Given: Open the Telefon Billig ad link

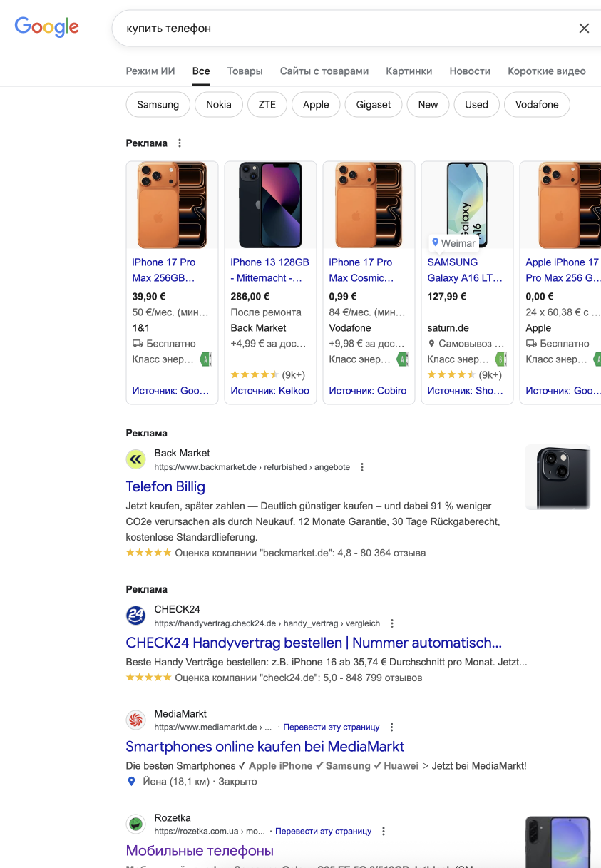Looking at the screenshot, I should point(165,487).
